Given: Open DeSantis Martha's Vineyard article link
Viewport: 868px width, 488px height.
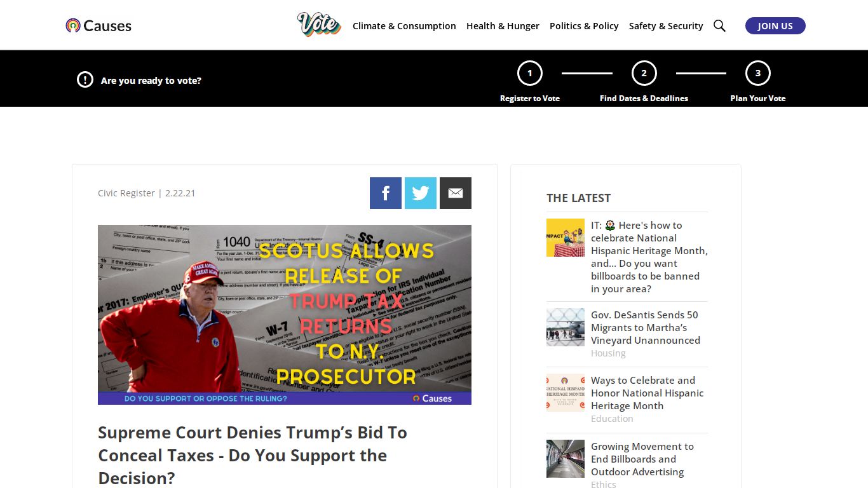Looking at the screenshot, I should (x=646, y=327).
